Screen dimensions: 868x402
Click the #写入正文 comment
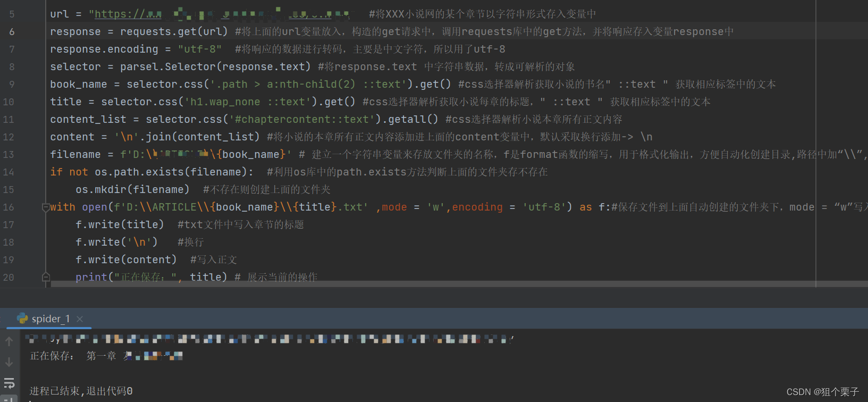(214, 259)
